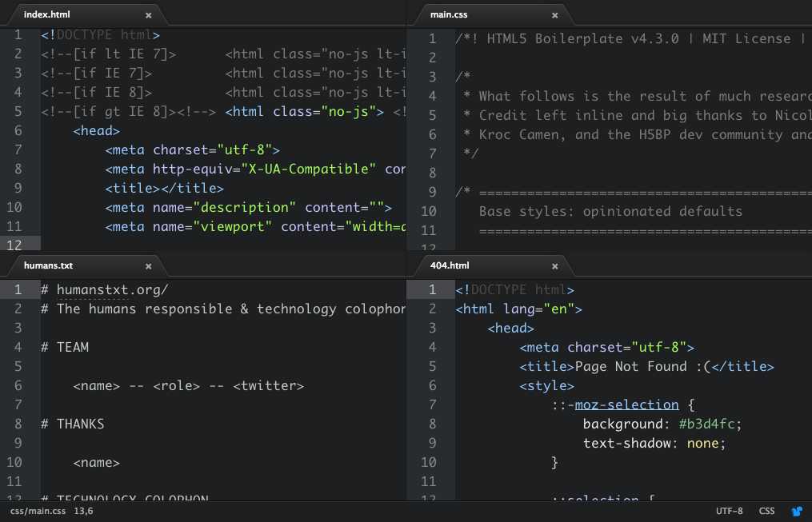This screenshot has width=812, height=522.
Task: Click line number 1 in 404.html gutter
Action: 433,289
